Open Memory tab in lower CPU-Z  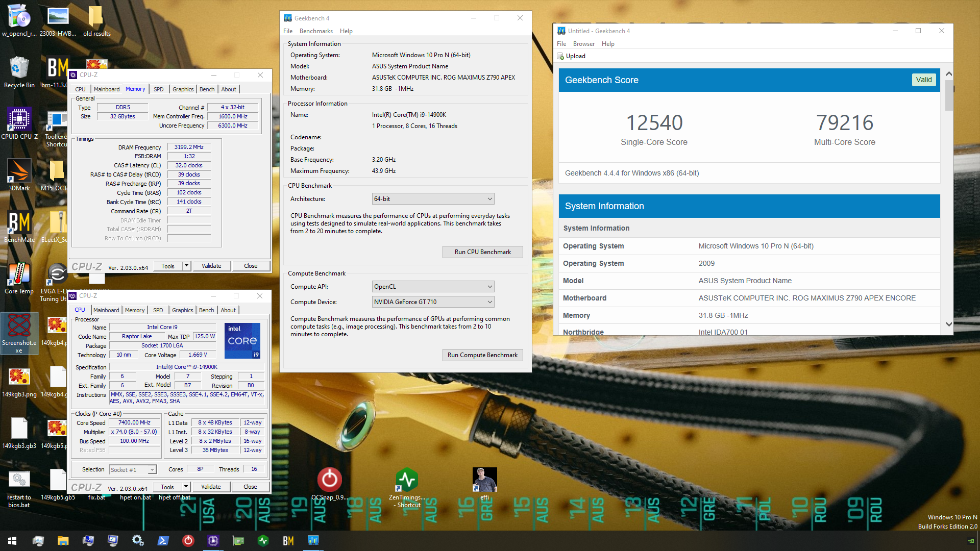point(135,310)
